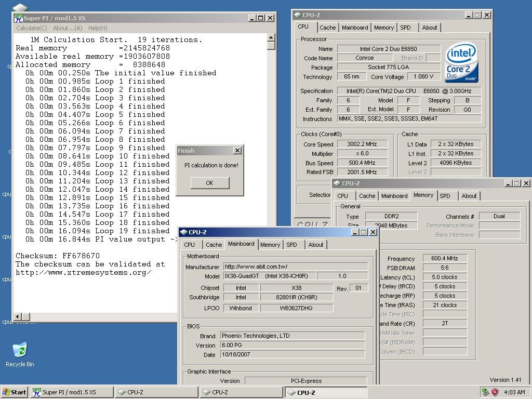Switch to Mainboard tab in back CPU-Z window

(x=354, y=28)
